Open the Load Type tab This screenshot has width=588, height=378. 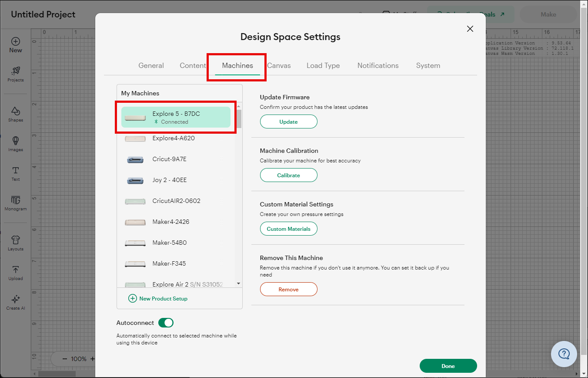[323, 65]
